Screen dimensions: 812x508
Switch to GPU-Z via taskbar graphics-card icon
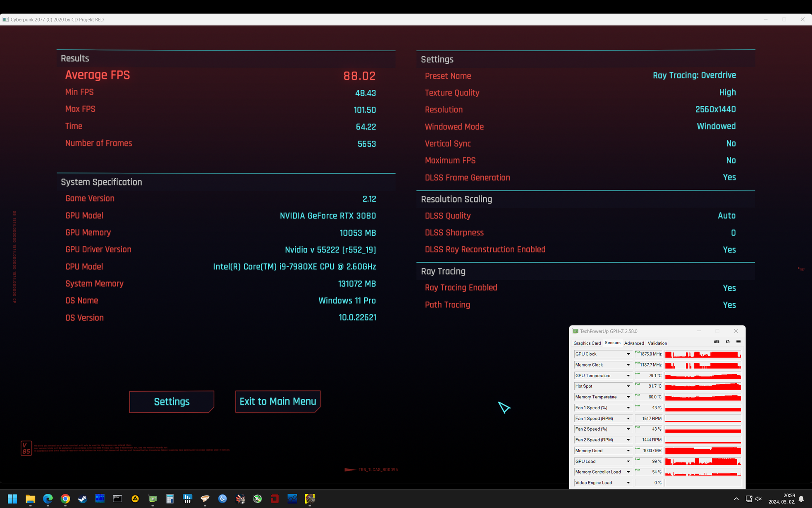tap(153, 498)
